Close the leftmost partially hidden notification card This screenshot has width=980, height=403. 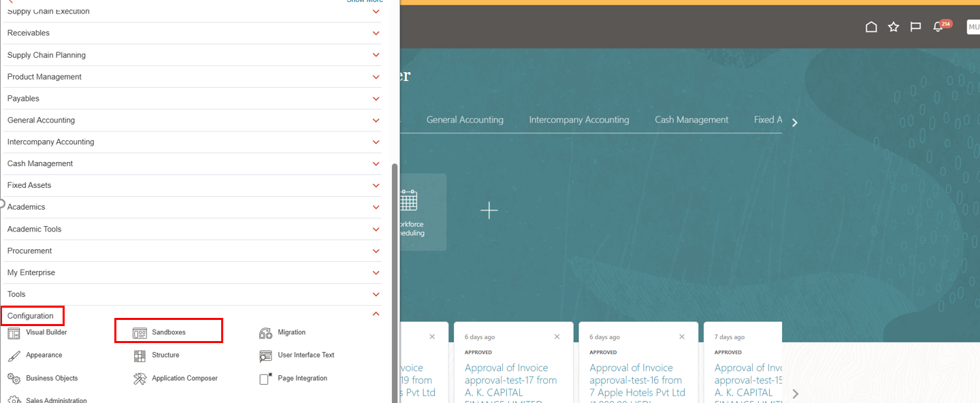432,337
